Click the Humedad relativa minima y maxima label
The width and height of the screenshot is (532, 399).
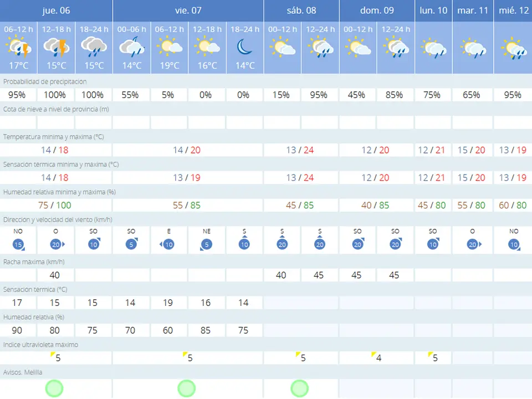pos(59,192)
